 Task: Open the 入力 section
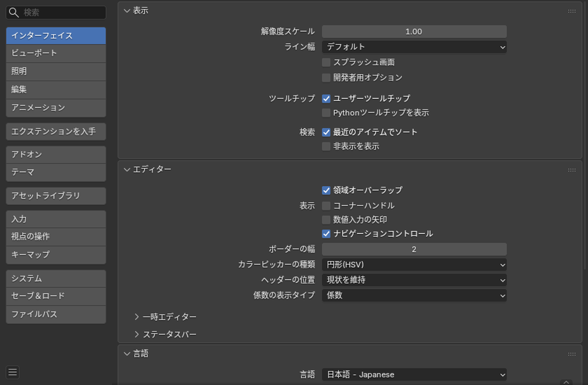[x=56, y=219]
